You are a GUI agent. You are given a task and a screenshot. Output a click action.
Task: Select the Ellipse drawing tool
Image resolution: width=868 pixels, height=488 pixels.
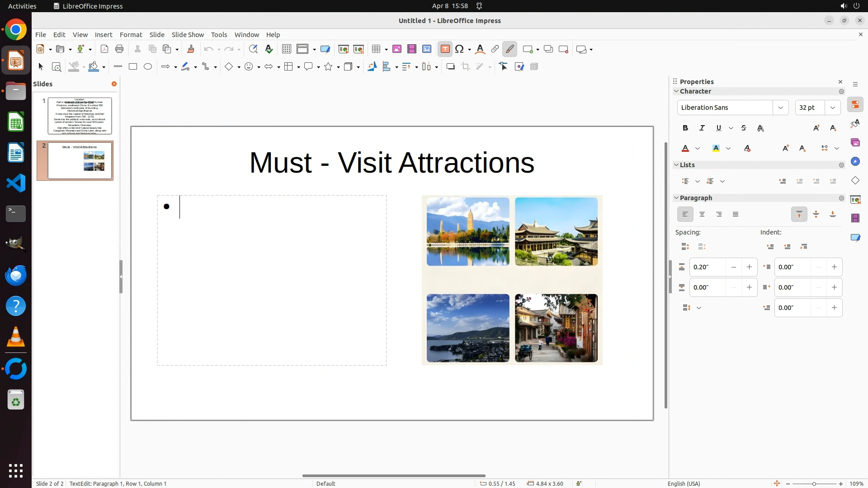(x=148, y=67)
